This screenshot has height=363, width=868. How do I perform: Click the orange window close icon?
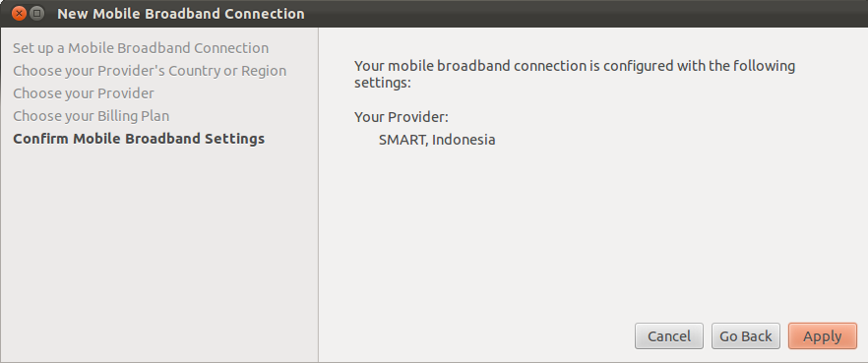[x=19, y=13]
